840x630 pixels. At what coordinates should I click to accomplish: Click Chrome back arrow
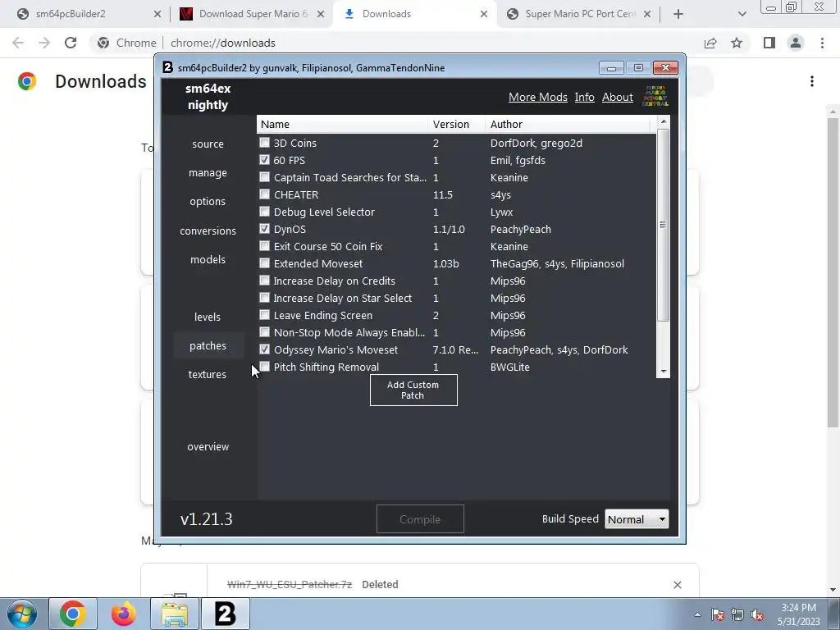point(18,43)
